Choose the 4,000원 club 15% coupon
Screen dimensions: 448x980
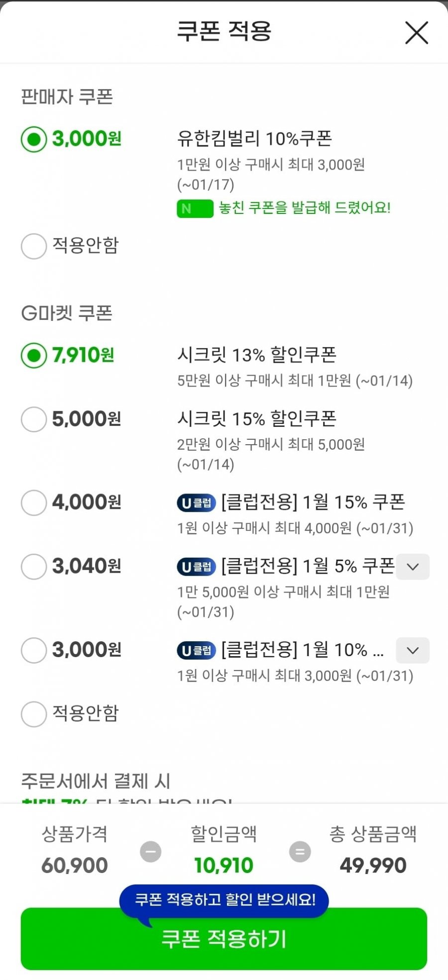click(34, 502)
